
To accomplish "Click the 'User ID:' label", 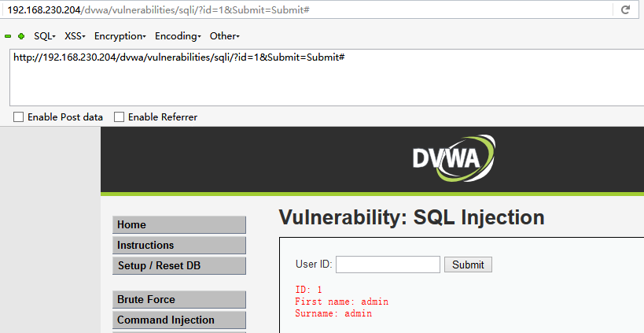I will 314,264.
